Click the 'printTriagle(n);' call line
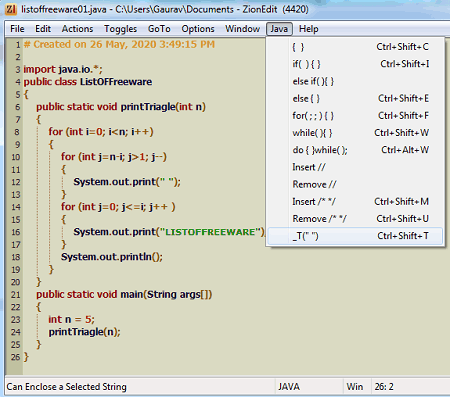This screenshot has width=450, height=397. coord(85,332)
